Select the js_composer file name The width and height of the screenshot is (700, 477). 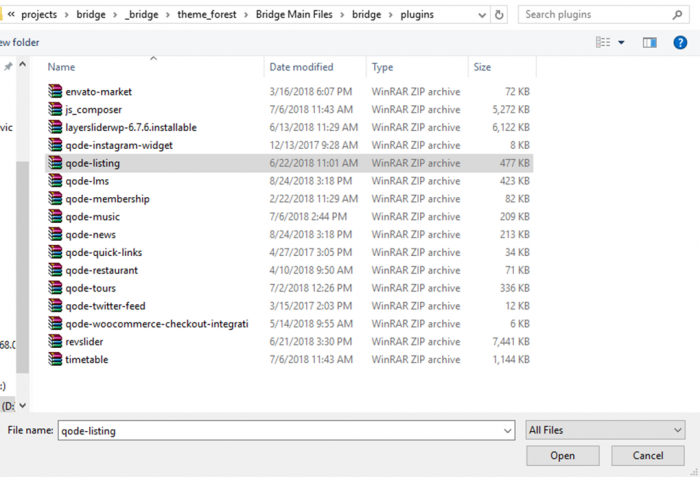pos(93,109)
